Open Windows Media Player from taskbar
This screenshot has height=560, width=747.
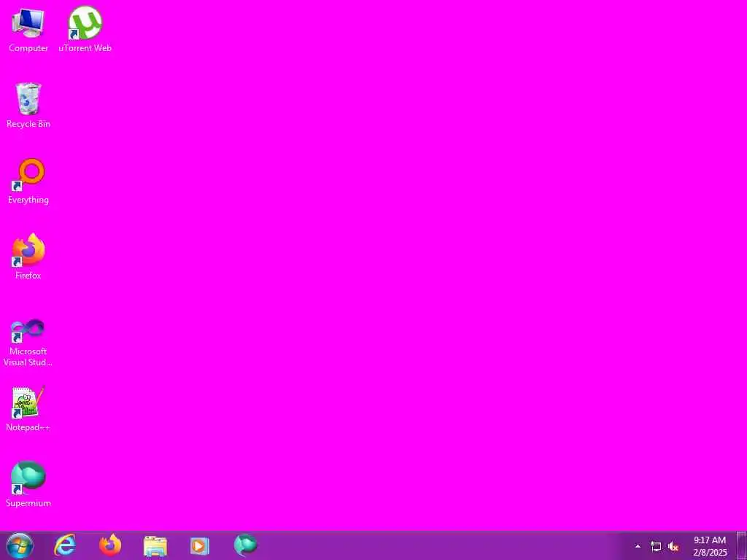tap(200, 545)
